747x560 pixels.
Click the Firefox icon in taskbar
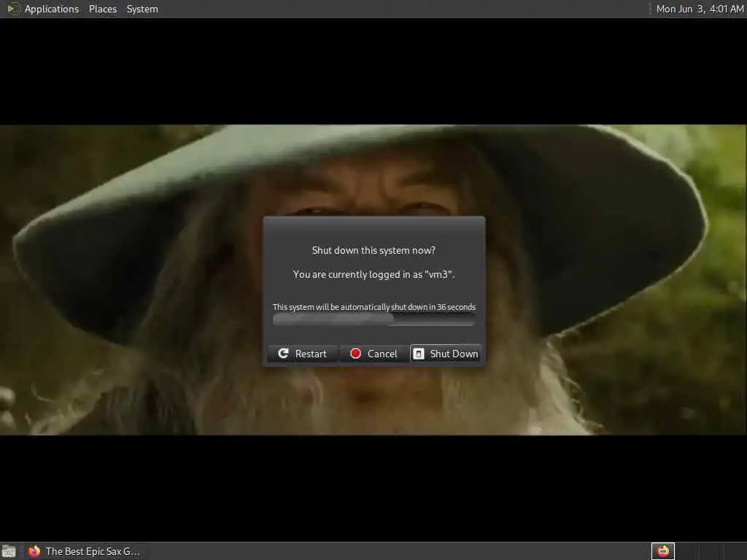point(34,551)
